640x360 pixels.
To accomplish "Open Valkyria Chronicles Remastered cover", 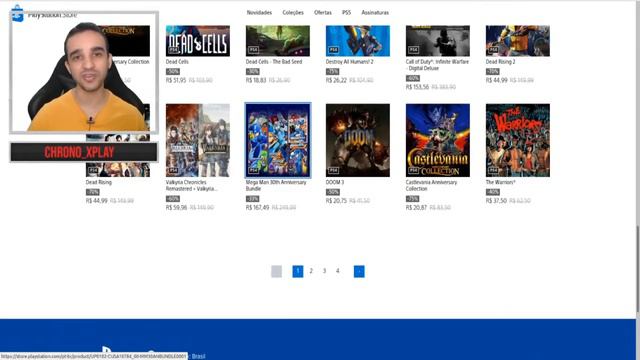I will [x=198, y=140].
